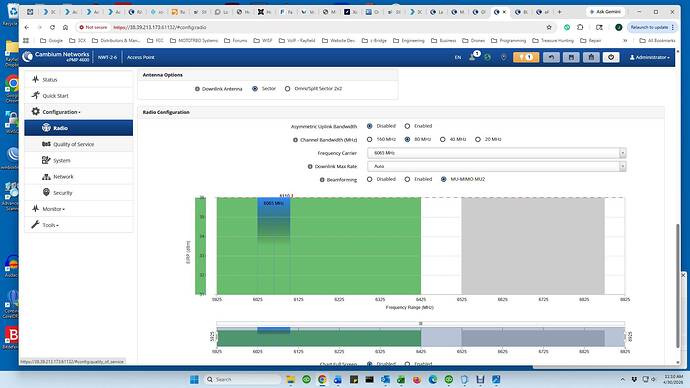Choose 40 MHz channel bandwidth

[443, 139]
